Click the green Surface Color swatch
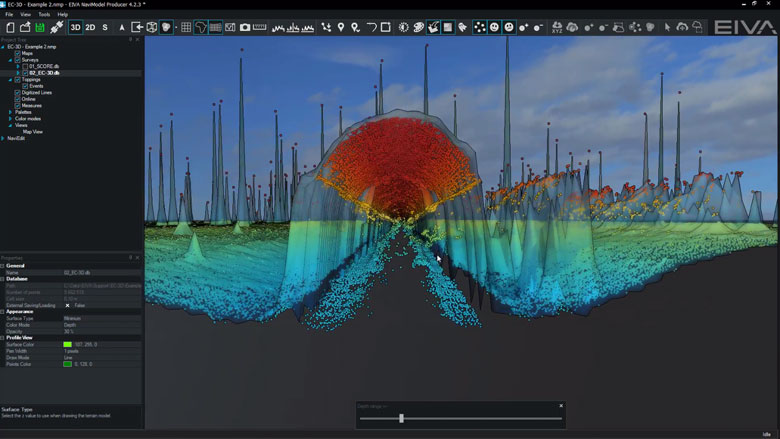The width and height of the screenshot is (780, 439). point(67,344)
